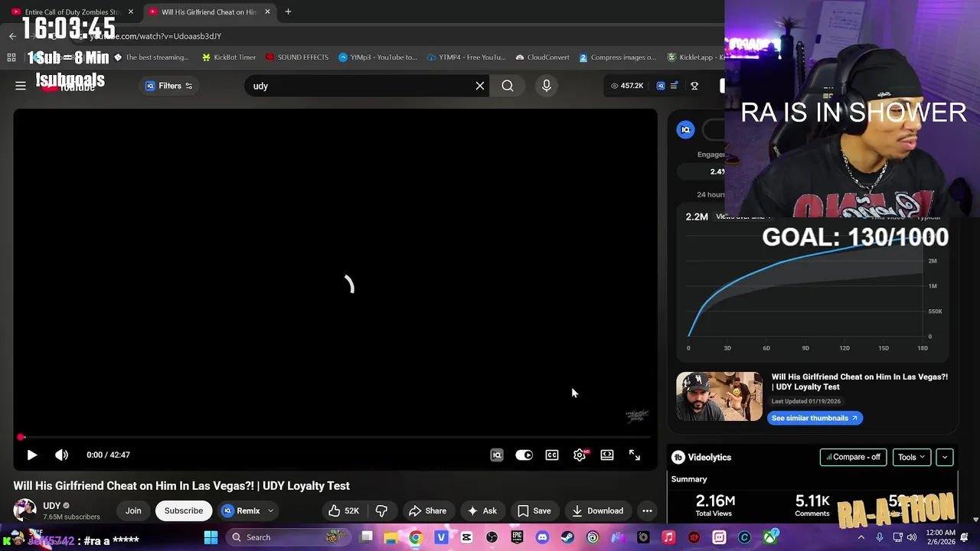Clear the search box with the X
980x551 pixels.
coord(480,86)
